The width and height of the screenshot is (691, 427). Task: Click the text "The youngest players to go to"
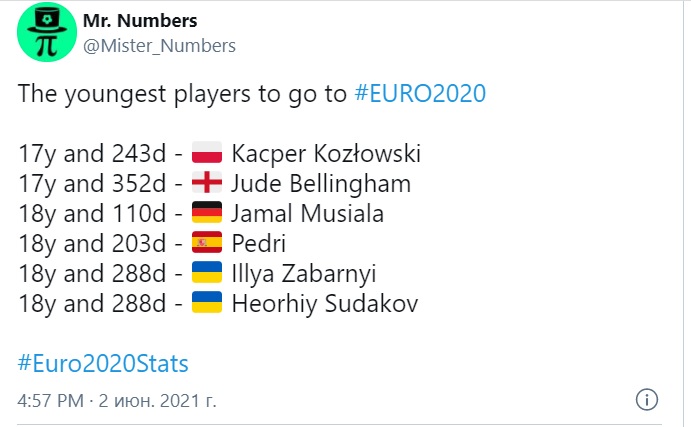tap(183, 95)
